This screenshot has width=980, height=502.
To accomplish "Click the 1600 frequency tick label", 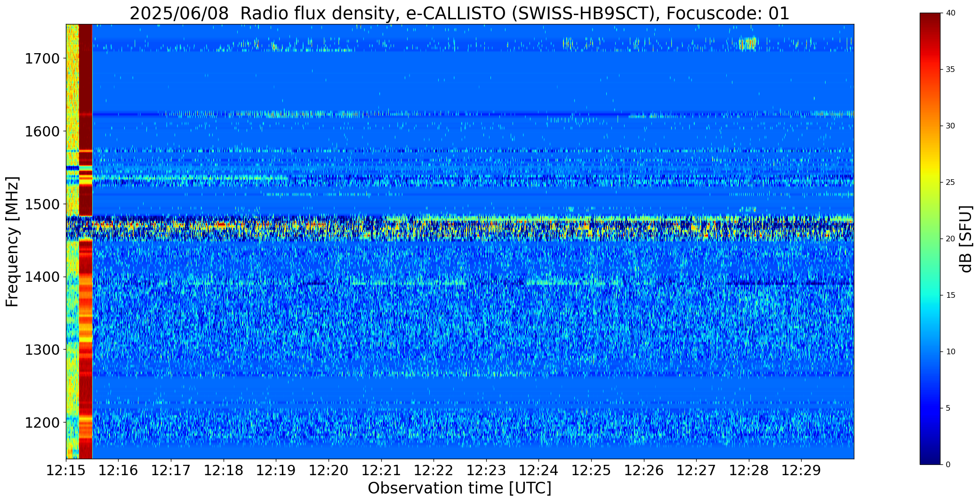I will pos(42,131).
